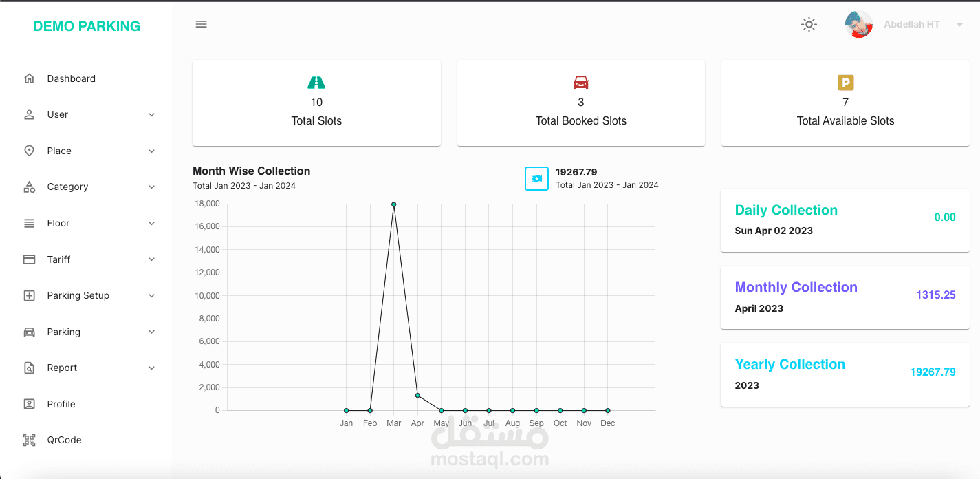Click the Profile icon in the sidebar
980x479 pixels.
click(x=29, y=404)
